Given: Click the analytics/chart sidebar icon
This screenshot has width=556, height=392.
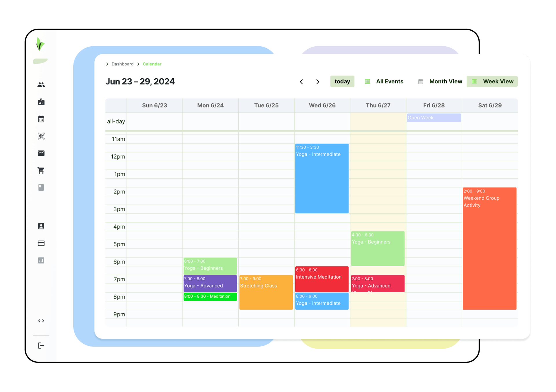Looking at the screenshot, I should point(42,260).
